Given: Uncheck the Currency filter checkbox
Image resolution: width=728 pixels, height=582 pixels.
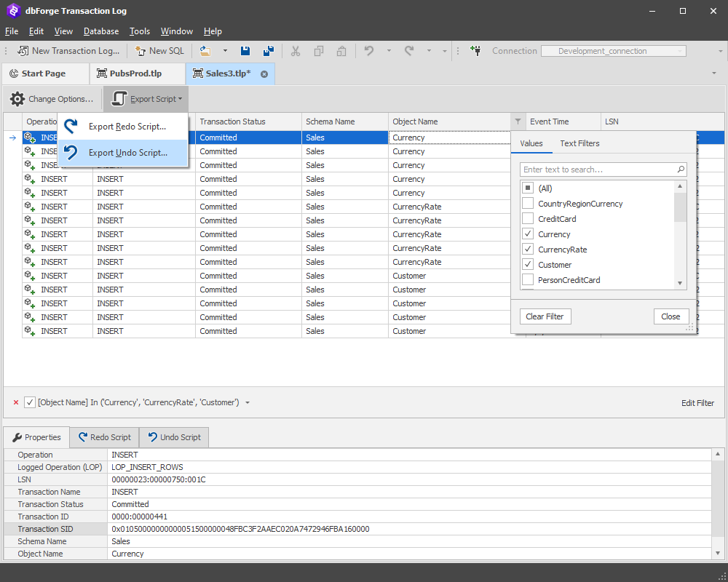Looking at the screenshot, I should (x=527, y=234).
